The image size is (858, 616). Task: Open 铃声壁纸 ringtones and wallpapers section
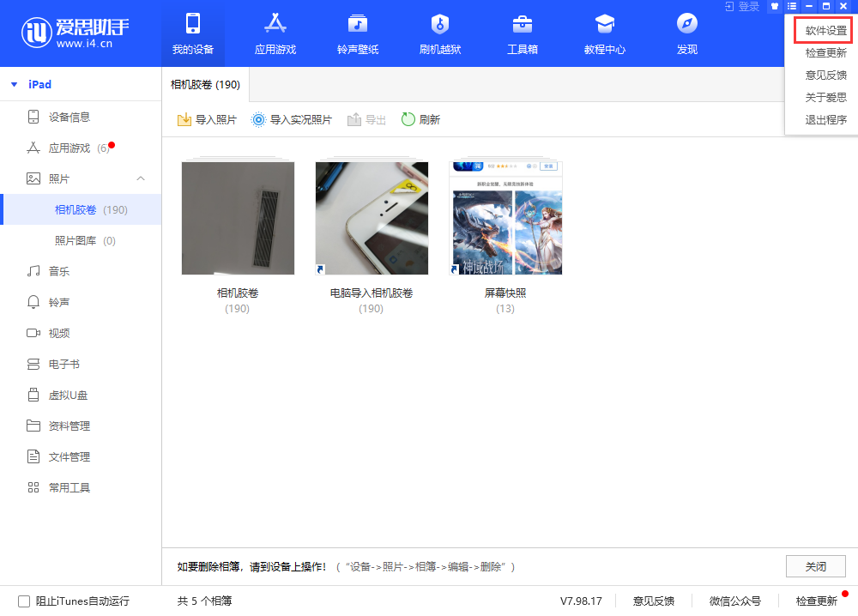tap(357, 24)
